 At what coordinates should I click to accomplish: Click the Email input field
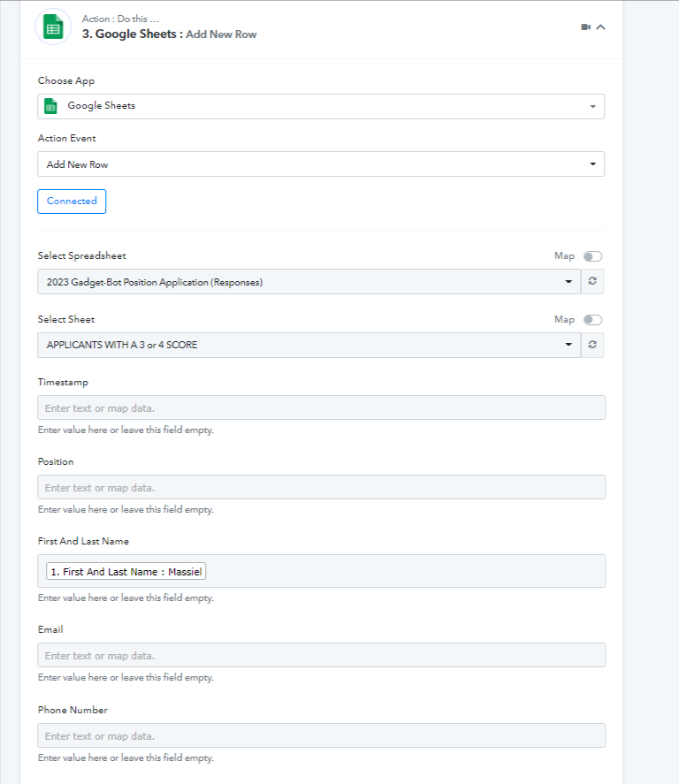pyautogui.click(x=322, y=655)
